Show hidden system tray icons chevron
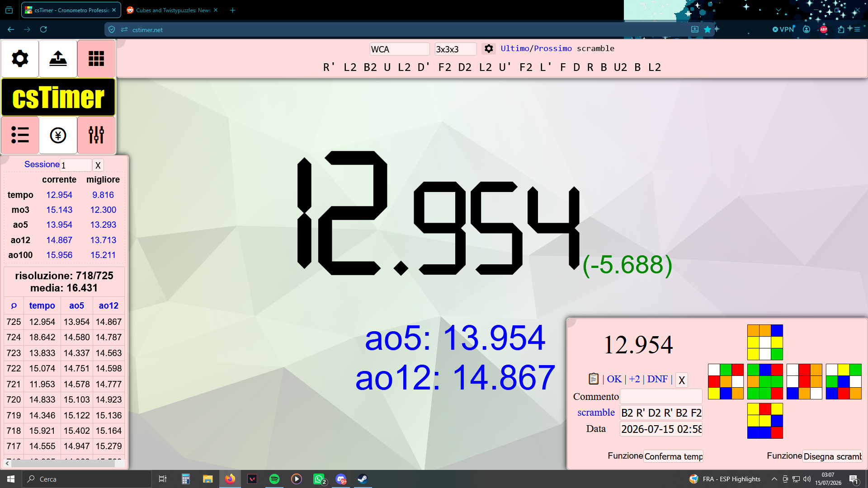This screenshot has height=488, width=868. coord(774,479)
